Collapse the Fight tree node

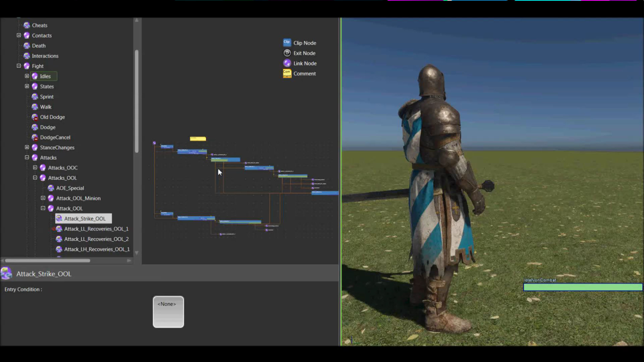pos(19,66)
